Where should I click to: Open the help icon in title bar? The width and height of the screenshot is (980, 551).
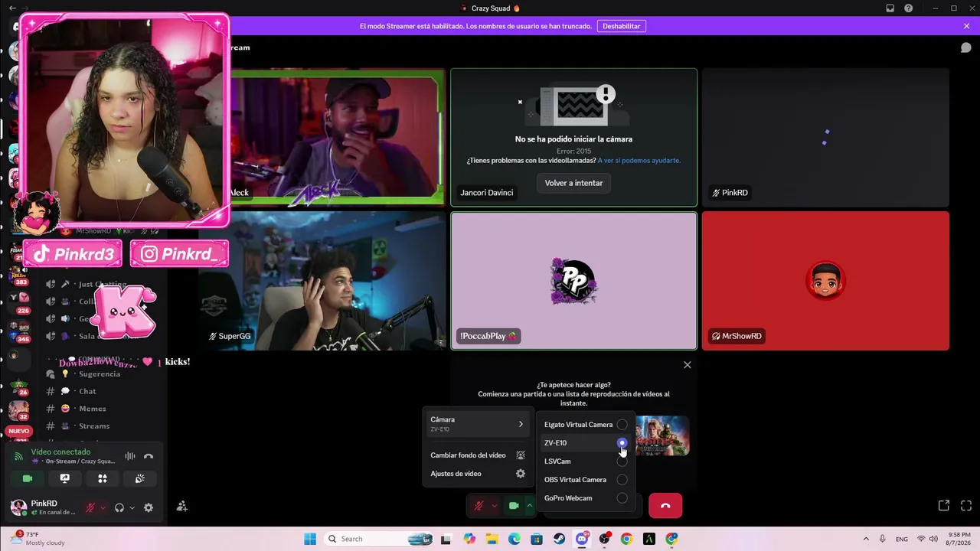tap(908, 8)
